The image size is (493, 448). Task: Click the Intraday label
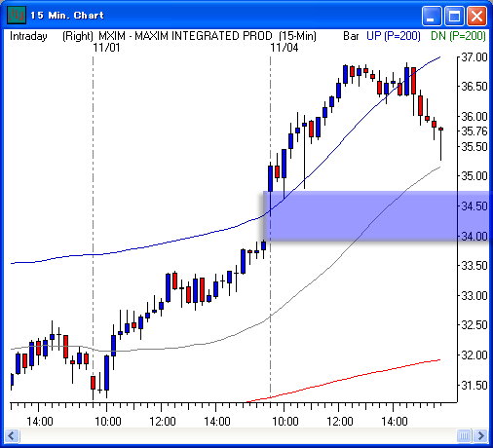[28, 36]
